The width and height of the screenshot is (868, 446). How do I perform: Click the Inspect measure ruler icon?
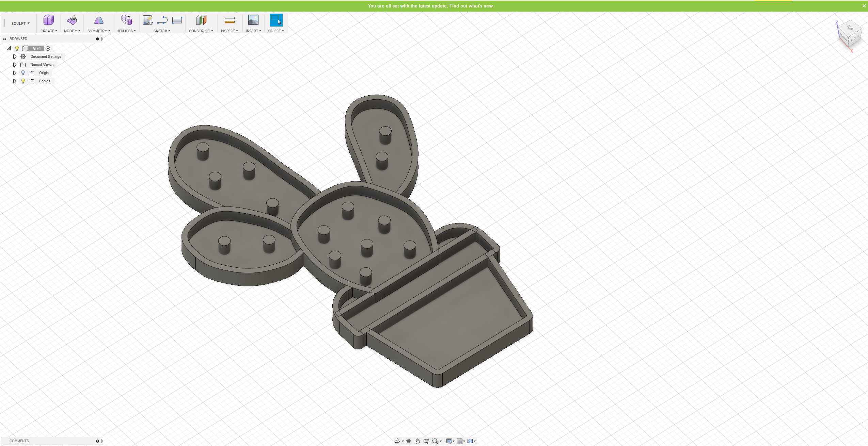[230, 20]
